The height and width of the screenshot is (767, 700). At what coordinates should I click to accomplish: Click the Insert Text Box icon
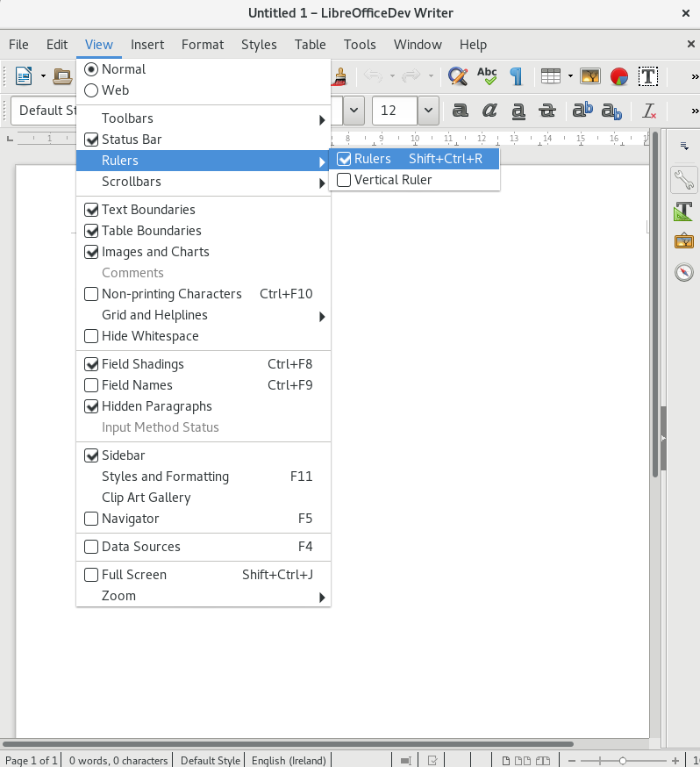coord(648,76)
